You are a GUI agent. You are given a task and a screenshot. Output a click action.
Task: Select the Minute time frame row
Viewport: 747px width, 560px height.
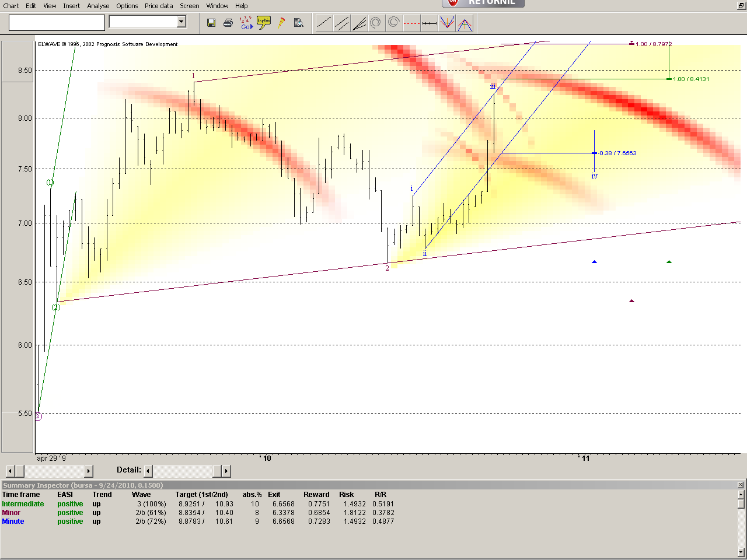click(x=13, y=521)
